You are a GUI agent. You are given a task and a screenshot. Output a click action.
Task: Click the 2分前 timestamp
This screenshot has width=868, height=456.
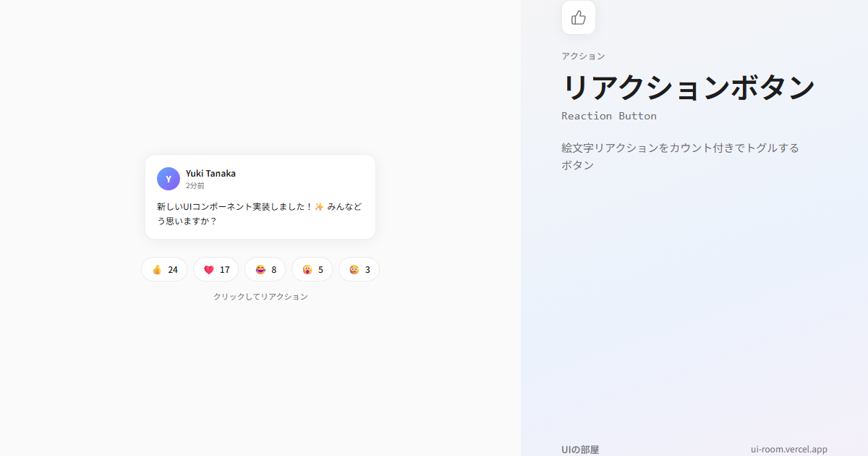click(x=195, y=186)
